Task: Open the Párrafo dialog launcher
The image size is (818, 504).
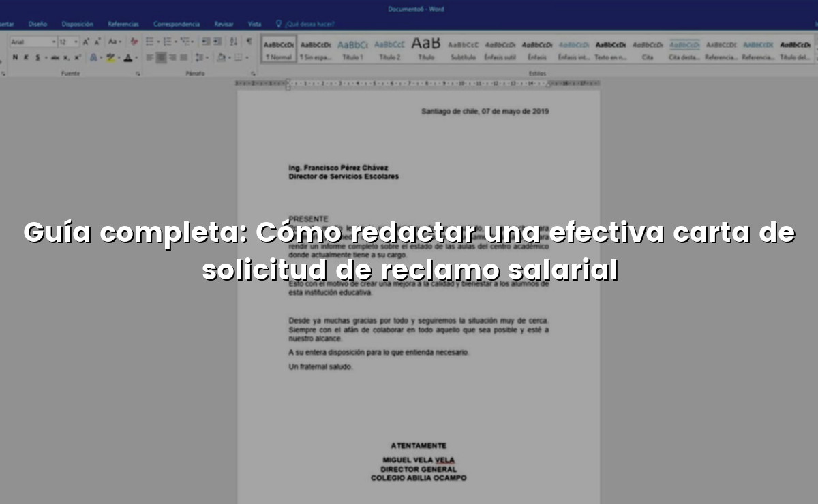Action: point(253,74)
